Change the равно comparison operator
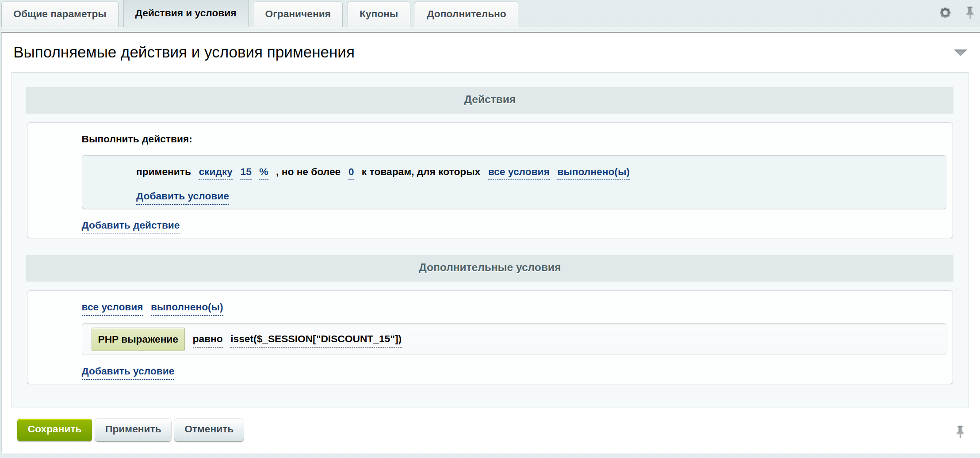980x458 pixels. click(207, 339)
